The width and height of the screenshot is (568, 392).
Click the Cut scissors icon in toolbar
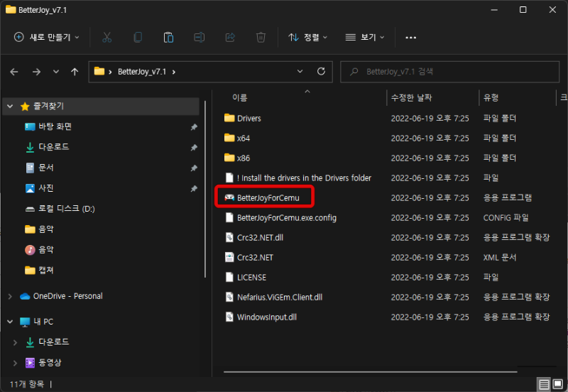click(x=107, y=38)
